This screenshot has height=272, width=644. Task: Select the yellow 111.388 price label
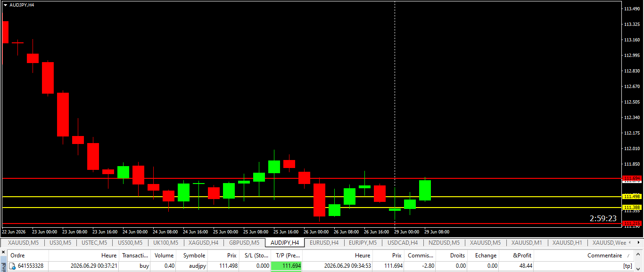point(632,208)
